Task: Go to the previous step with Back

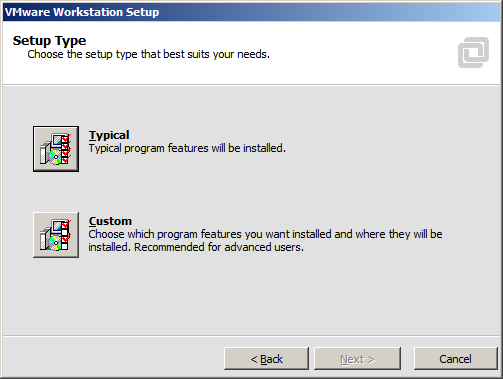Action: (266, 359)
